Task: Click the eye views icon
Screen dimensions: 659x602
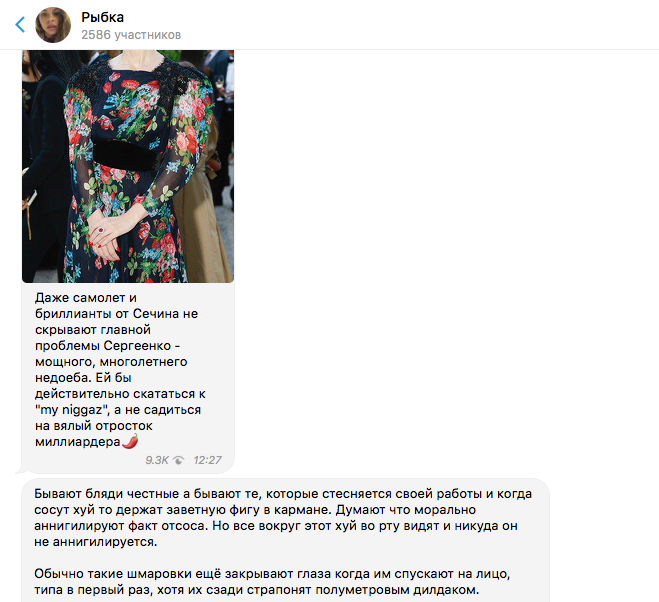Action: [x=178, y=460]
